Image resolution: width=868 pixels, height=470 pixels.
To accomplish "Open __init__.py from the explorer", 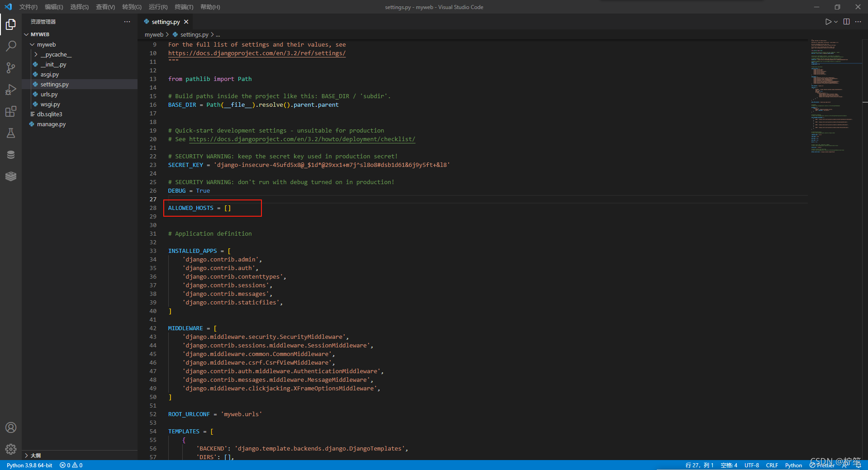I will 80,64.
